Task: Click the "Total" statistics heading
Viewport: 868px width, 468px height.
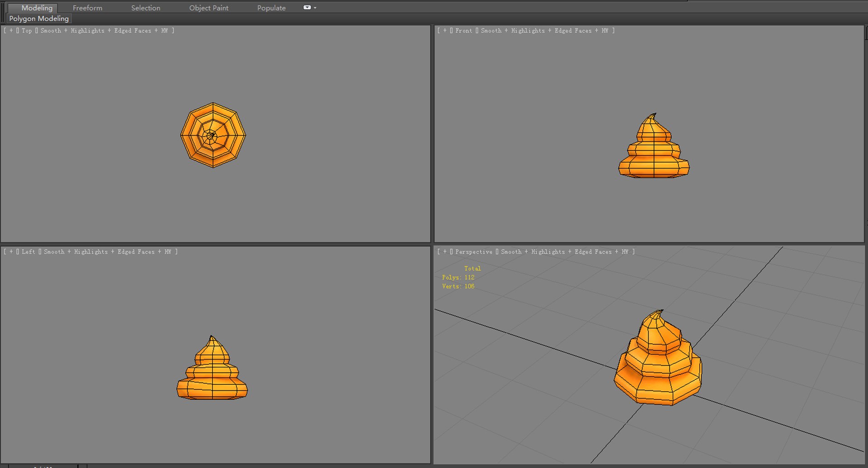Action: (x=472, y=268)
